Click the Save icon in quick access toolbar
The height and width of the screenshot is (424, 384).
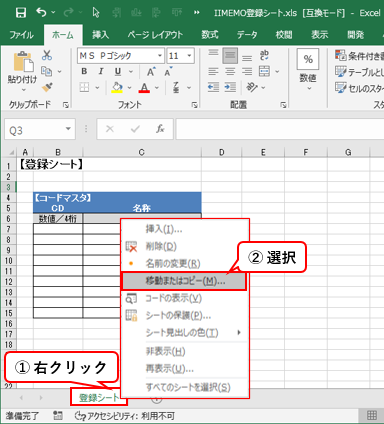click(21, 13)
